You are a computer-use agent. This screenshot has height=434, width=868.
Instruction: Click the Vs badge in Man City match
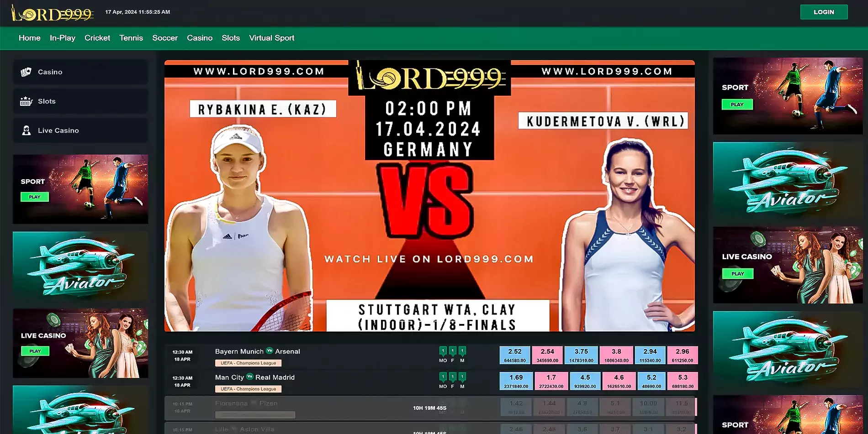249,377
